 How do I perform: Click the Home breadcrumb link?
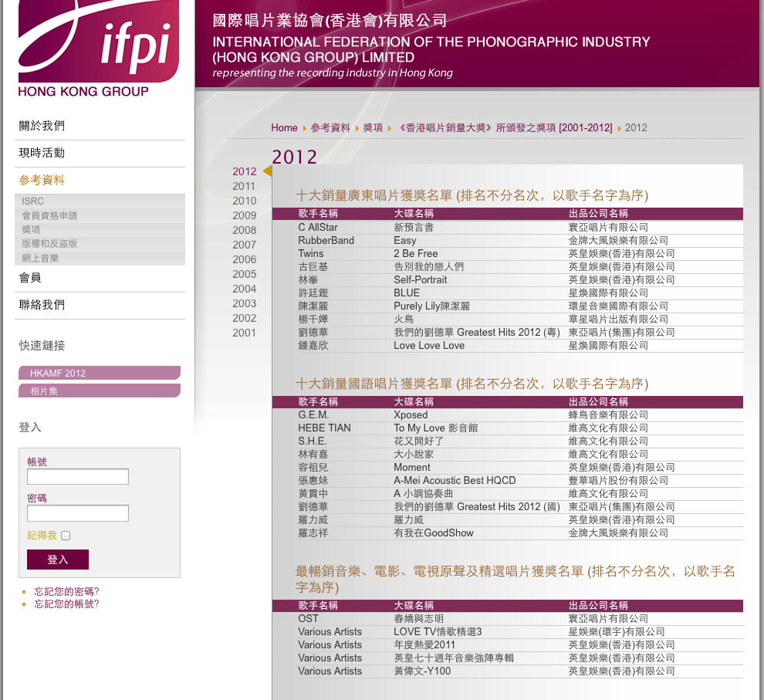(284, 128)
